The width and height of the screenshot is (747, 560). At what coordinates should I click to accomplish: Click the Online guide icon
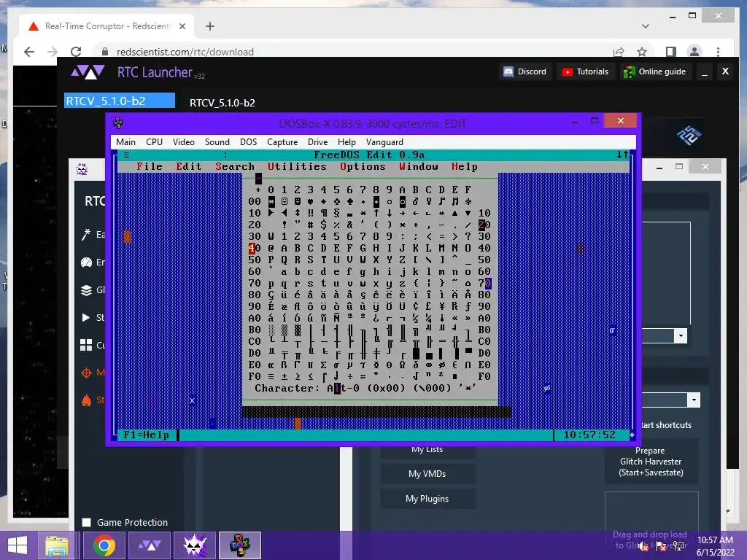[x=629, y=72]
